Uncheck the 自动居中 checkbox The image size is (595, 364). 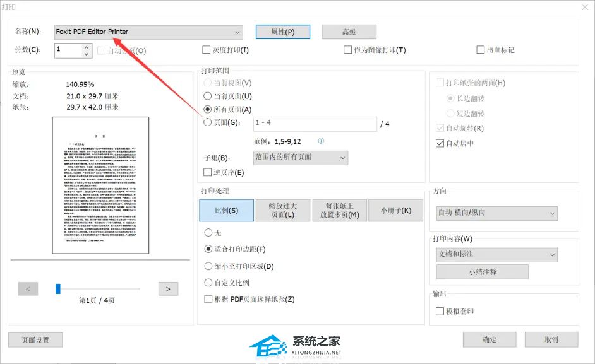[x=440, y=143]
